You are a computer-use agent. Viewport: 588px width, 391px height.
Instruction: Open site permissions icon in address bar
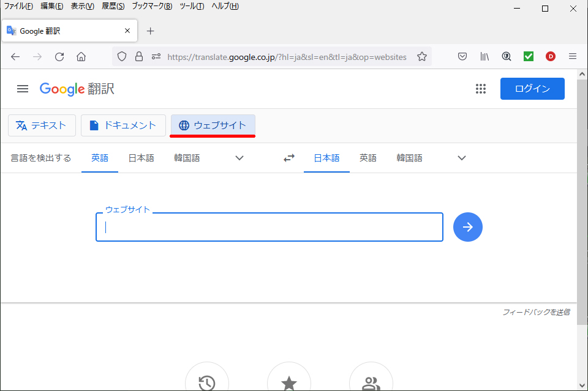coord(156,56)
